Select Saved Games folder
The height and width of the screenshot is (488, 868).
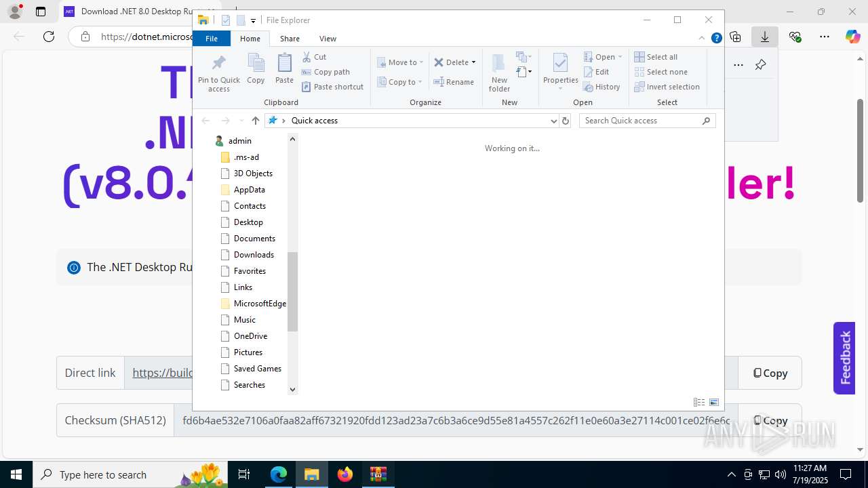[257, 369]
